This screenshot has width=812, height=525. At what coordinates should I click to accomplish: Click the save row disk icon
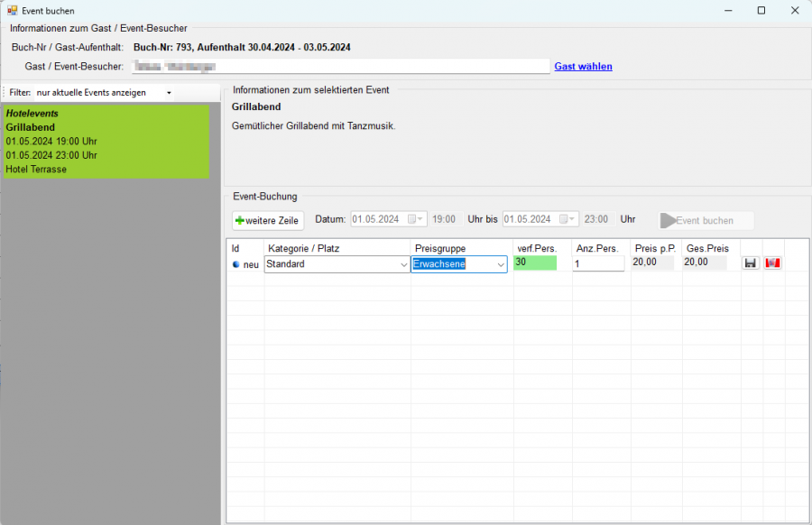point(750,263)
